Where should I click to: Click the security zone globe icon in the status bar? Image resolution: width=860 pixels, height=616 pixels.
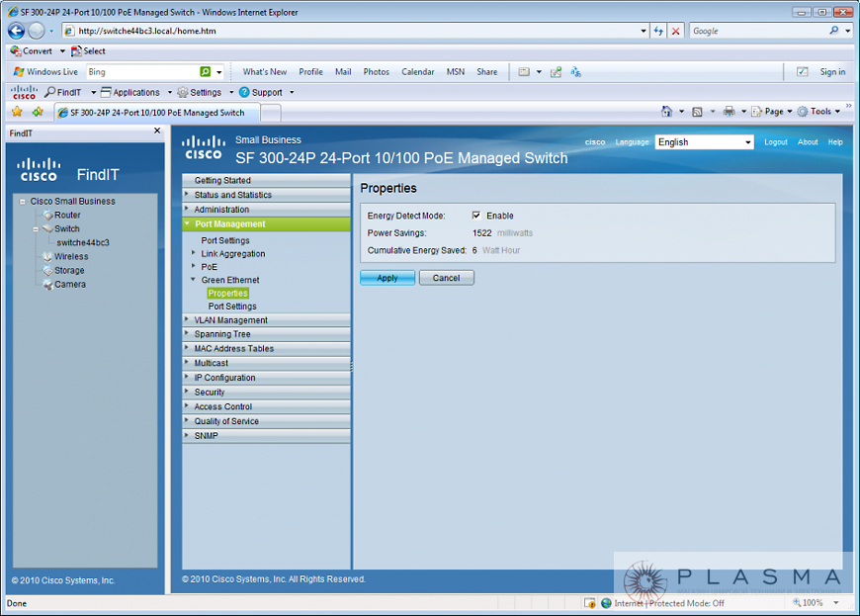tap(606, 603)
